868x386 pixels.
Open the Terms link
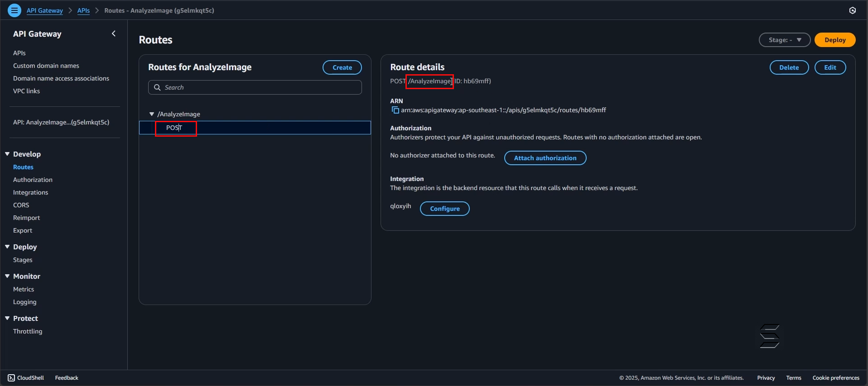point(793,377)
